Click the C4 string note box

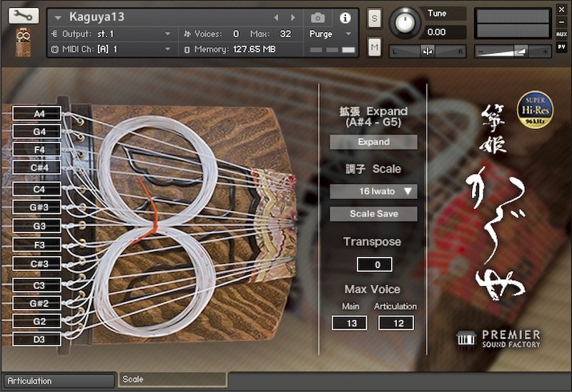(x=36, y=189)
